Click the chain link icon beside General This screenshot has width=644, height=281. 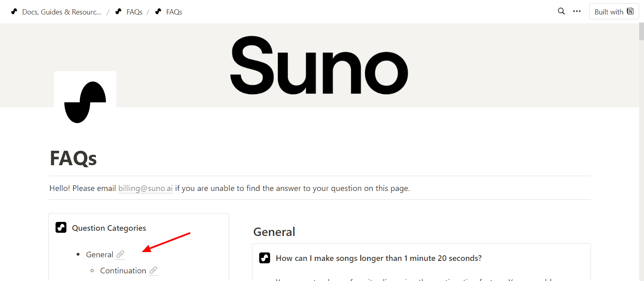(x=120, y=254)
